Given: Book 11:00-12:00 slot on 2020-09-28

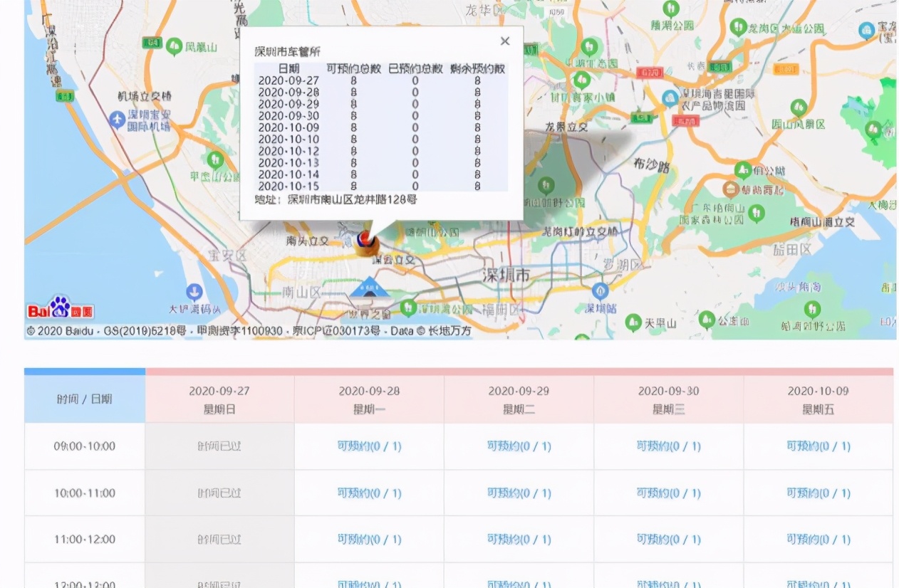Looking at the screenshot, I should pyautogui.click(x=369, y=539).
